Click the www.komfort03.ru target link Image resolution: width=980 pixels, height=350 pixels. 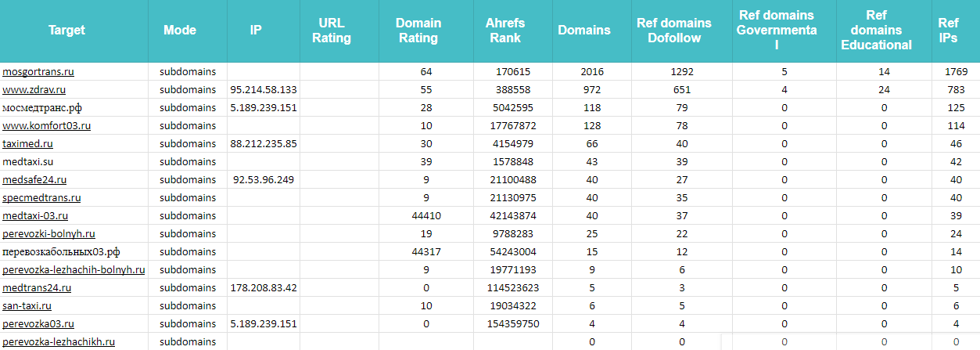(47, 126)
